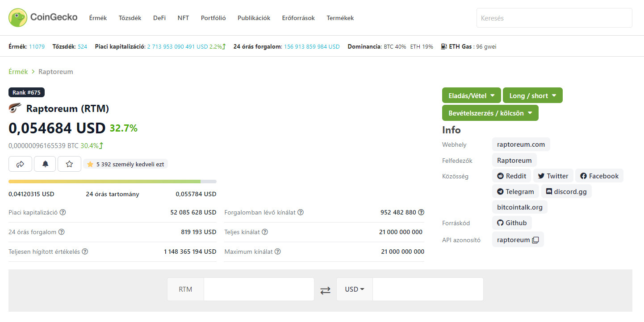Expand the Eladás/Vétel dropdown
Screen dimensions: 644x322
coord(471,95)
